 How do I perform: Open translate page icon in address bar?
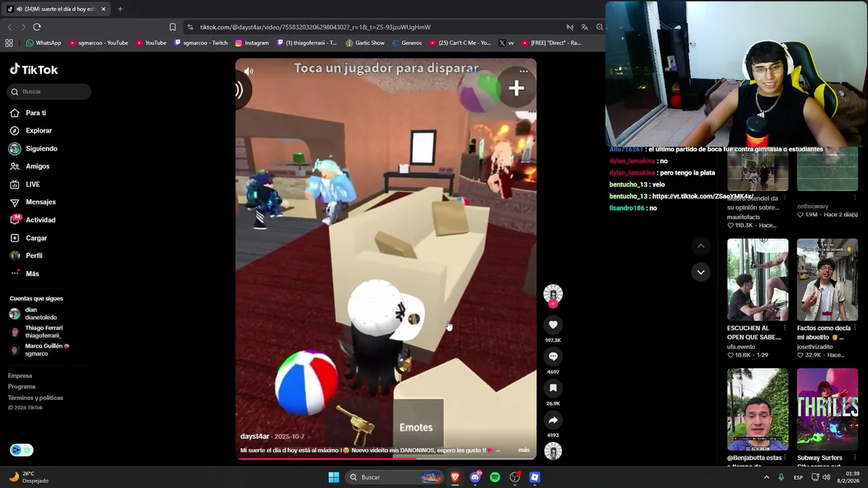point(585,27)
